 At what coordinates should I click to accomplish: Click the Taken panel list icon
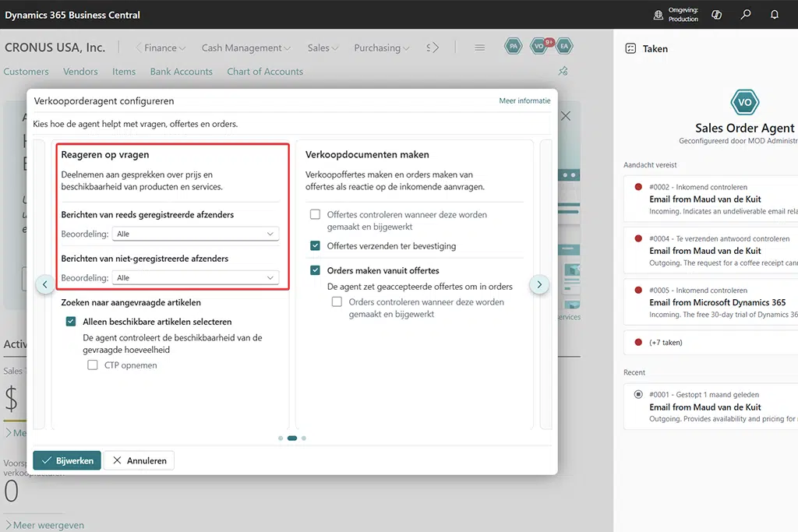pos(630,49)
